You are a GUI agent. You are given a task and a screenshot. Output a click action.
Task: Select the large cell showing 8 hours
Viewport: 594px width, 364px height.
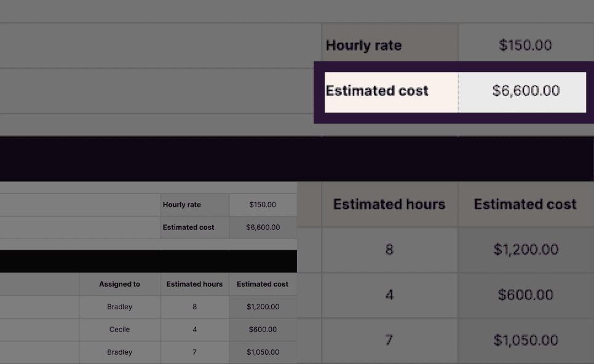[389, 250]
